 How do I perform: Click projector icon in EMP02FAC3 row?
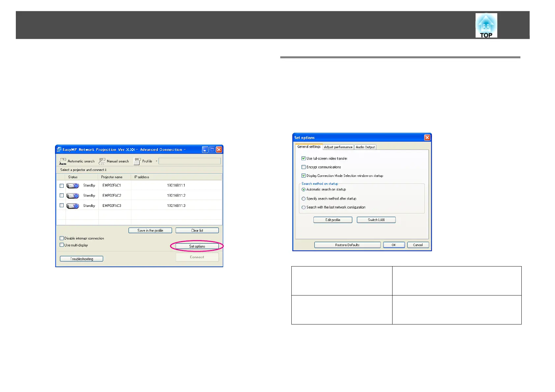click(73, 206)
